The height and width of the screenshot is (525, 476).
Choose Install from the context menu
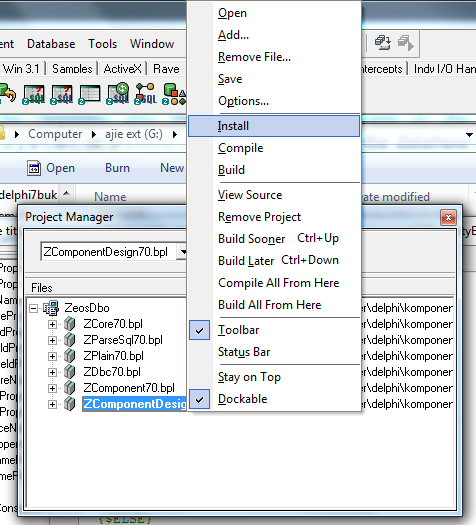274,126
